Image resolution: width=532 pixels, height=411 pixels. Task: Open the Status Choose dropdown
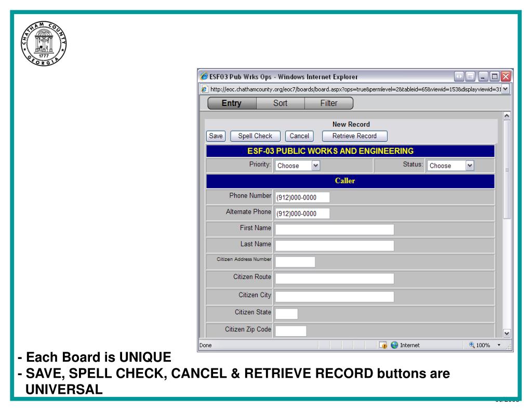[470, 166]
